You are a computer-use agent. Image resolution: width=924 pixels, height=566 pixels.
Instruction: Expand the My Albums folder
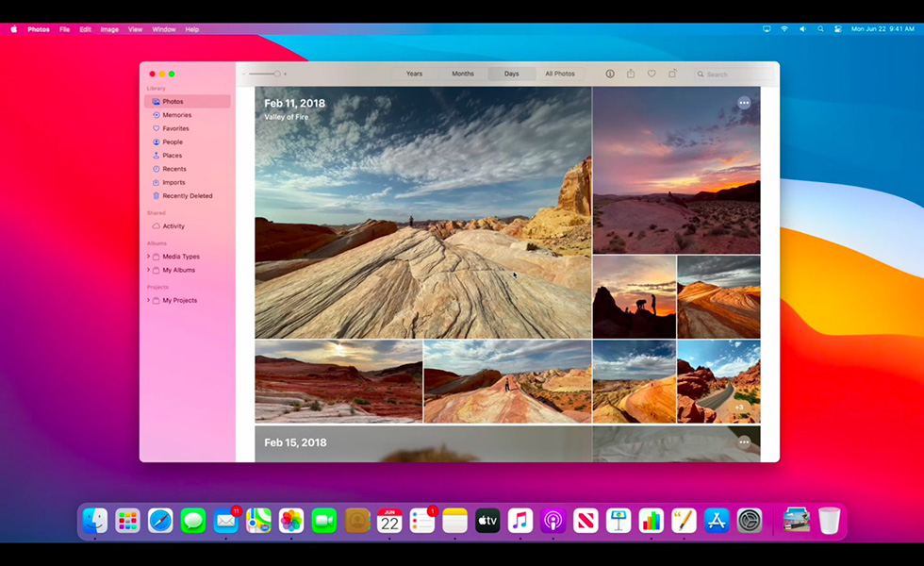(148, 270)
